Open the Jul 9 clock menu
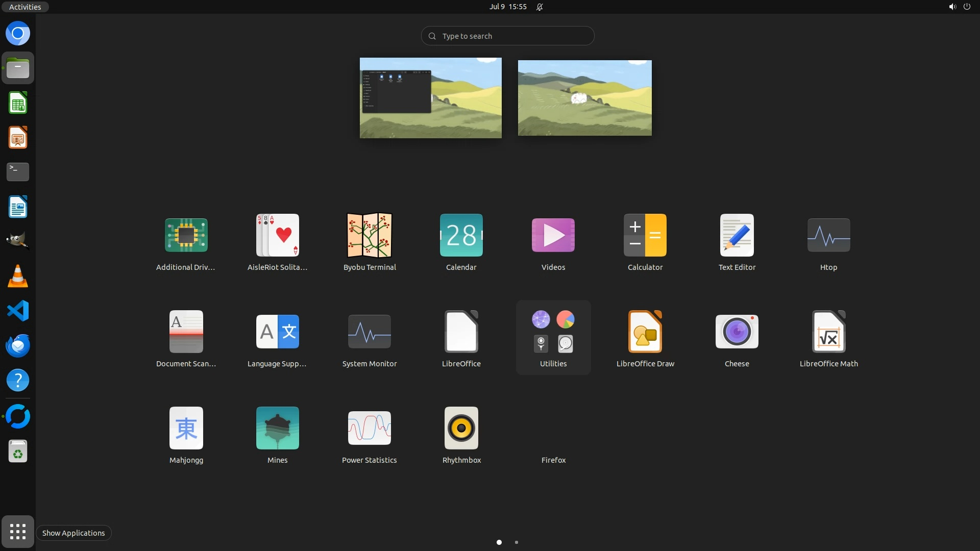Image resolution: width=980 pixels, height=551 pixels. pos(507,7)
